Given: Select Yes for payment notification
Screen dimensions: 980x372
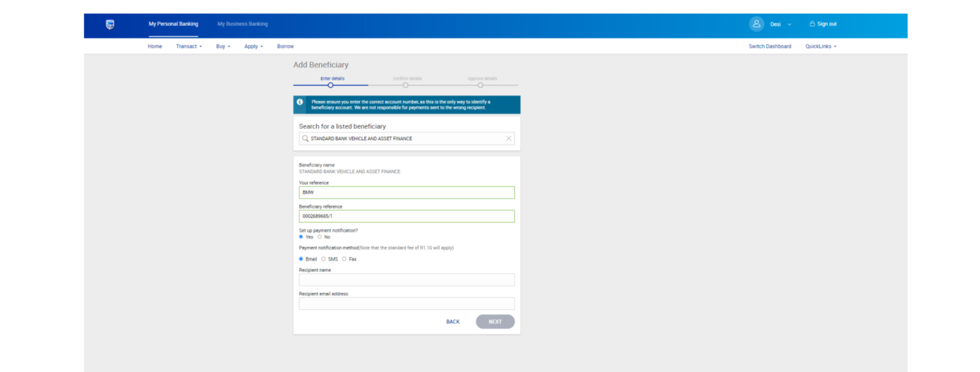Looking at the screenshot, I should (301, 237).
